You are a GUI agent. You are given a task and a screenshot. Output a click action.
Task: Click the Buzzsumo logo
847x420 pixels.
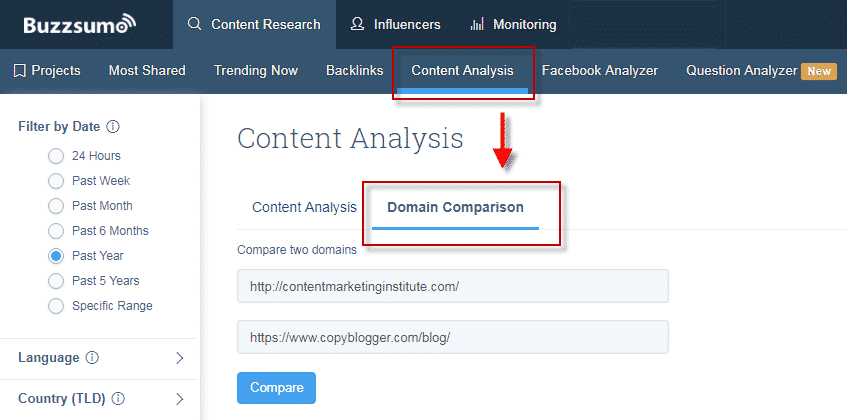(80, 24)
